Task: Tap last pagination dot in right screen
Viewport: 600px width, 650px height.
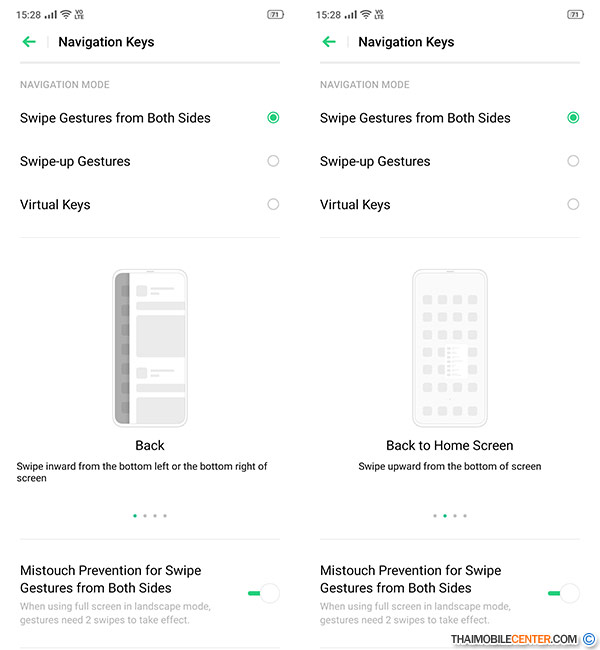Action: pos(465,516)
